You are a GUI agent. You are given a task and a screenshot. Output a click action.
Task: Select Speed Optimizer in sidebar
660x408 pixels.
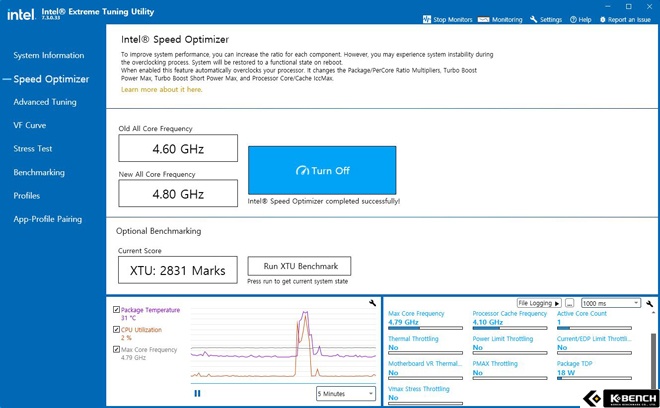click(51, 79)
